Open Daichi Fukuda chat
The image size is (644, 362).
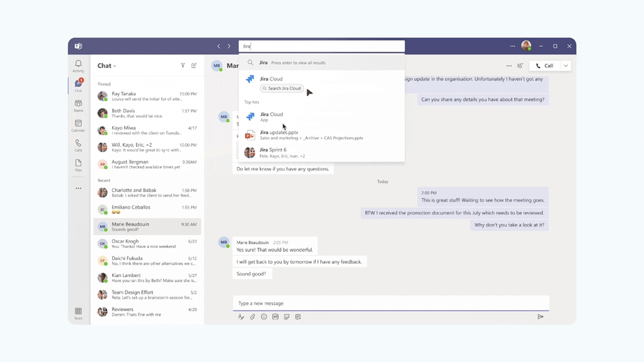coord(147,261)
